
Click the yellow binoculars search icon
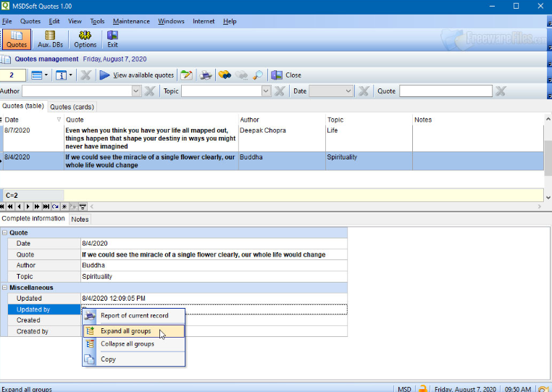[x=225, y=75]
